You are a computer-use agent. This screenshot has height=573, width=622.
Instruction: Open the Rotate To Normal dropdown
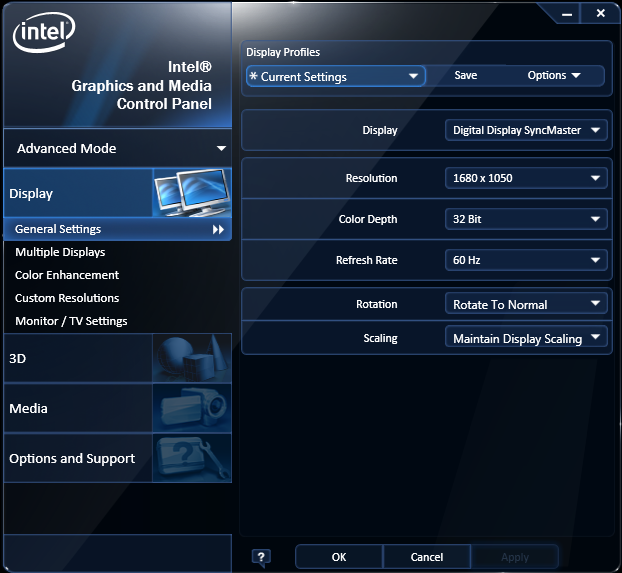click(526, 304)
